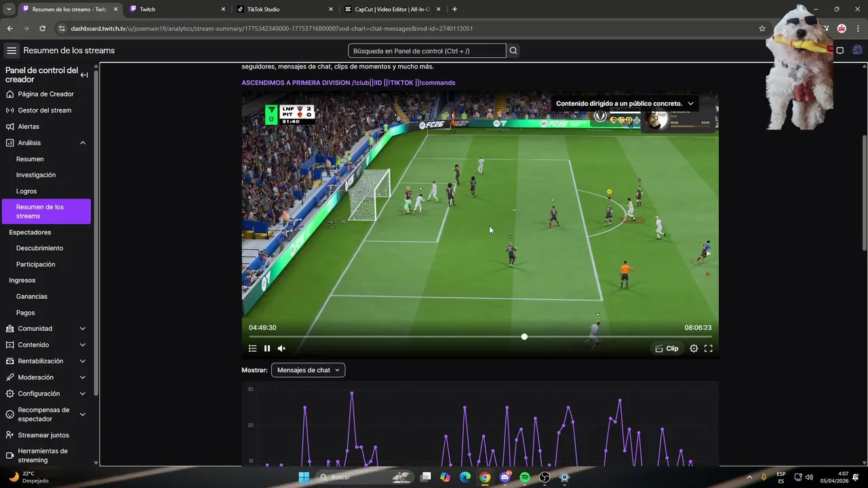
Task: Switch to the CapCut Video Editor tab
Action: [x=392, y=9]
